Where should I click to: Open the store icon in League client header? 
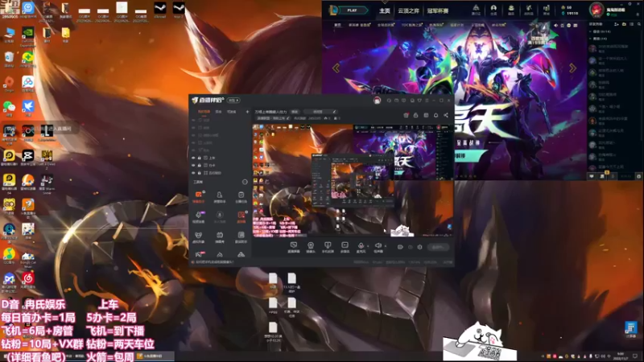(547, 10)
